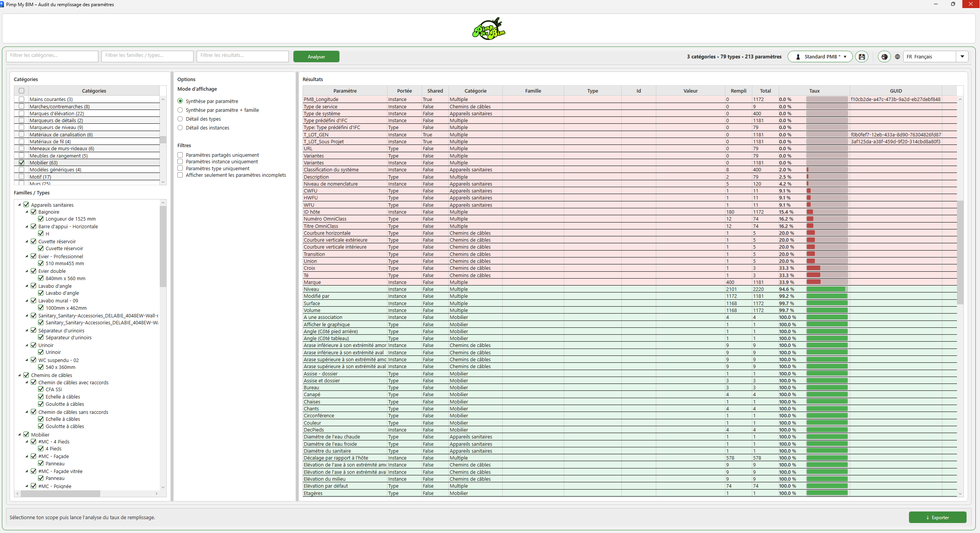This screenshot has height=533, width=980.
Task: Sort results by Taux column header
Action: point(814,91)
